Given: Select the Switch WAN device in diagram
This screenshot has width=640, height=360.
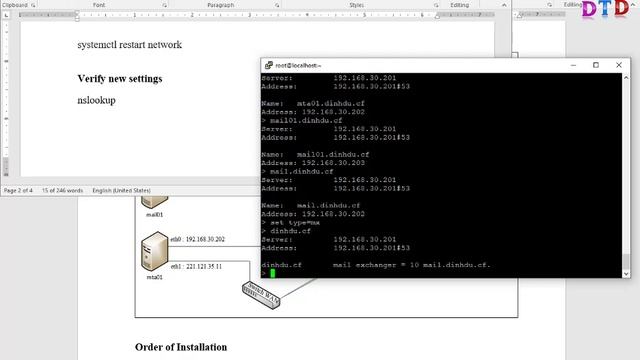Looking at the screenshot, I should (x=261, y=295).
